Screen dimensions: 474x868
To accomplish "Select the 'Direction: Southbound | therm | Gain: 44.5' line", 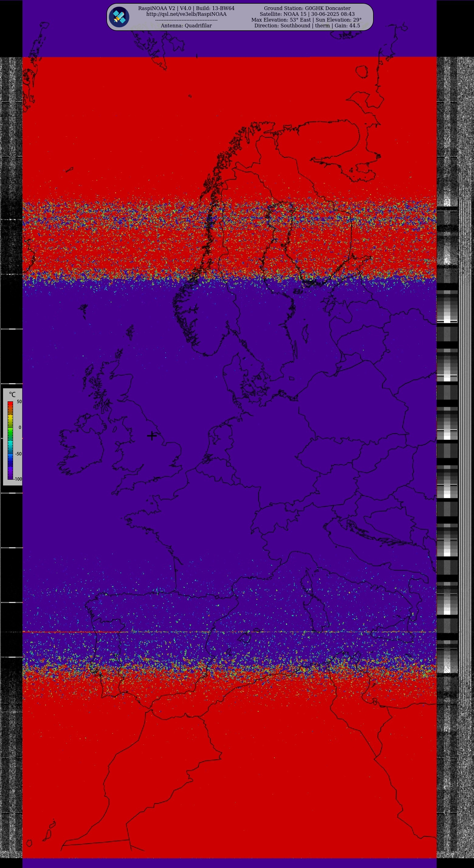I will [307, 26].
